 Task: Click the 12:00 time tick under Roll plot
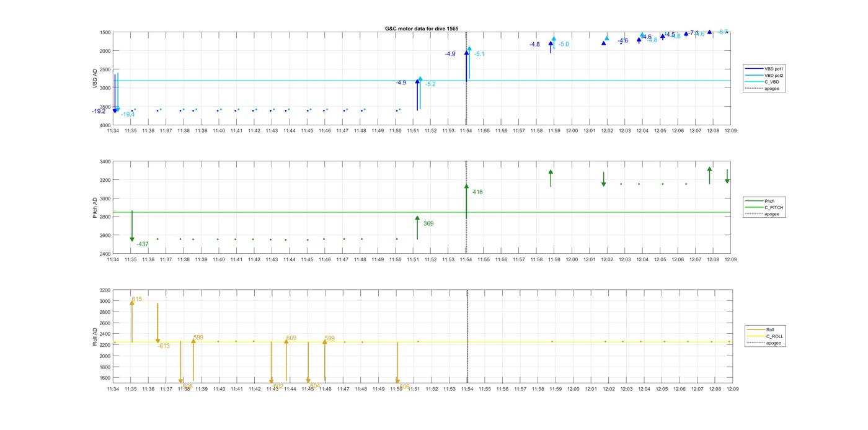coord(573,389)
